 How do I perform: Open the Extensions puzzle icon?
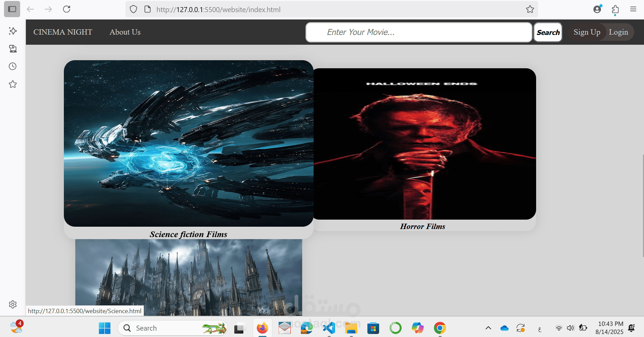(615, 9)
